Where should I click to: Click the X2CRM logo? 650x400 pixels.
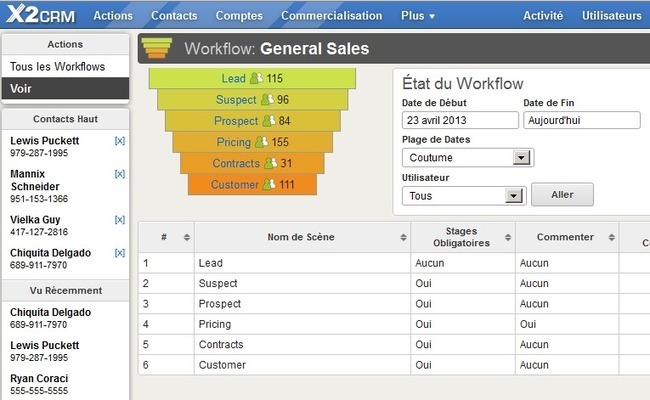click(x=39, y=15)
